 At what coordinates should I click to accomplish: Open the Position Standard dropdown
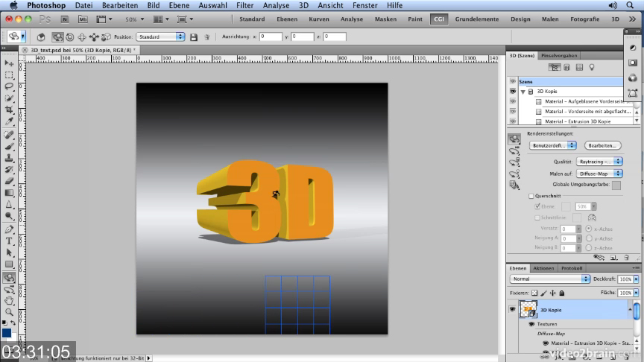(160, 37)
